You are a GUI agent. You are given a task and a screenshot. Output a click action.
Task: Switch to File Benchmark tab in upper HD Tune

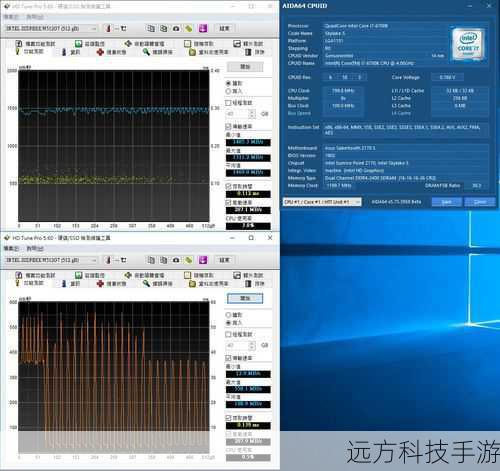pyautogui.click(x=35, y=44)
